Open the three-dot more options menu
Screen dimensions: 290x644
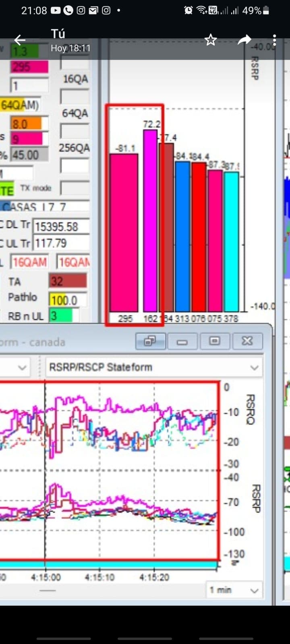[x=274, y=40]
